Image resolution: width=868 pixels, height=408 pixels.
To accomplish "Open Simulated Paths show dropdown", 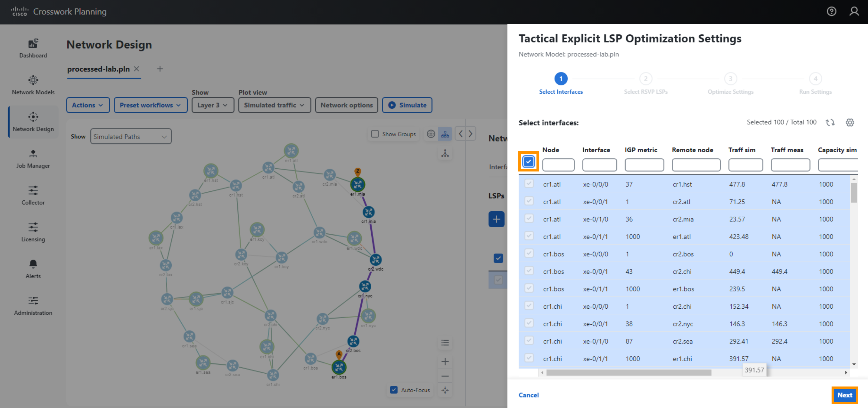I will coord(131,137).
